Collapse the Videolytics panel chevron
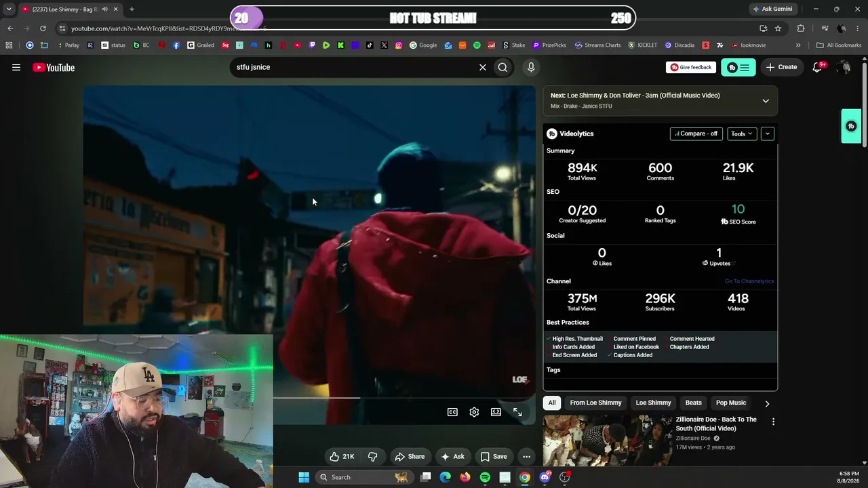Viewport: 868px width, 488px height. point(768,134)
